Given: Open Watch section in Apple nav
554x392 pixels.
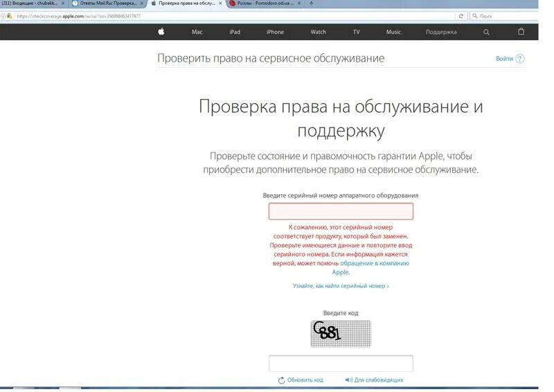Looking at the screenshot, I should point(319,32).
